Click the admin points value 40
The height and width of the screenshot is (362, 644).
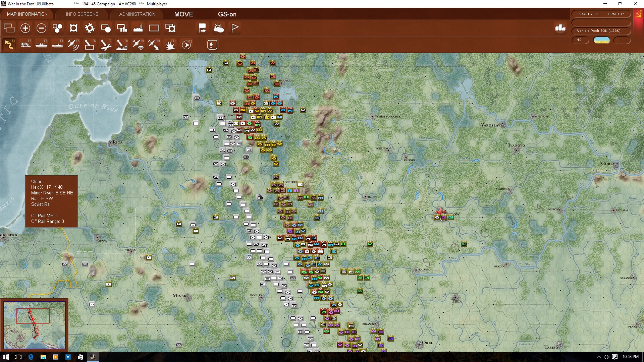click(580, 40)
